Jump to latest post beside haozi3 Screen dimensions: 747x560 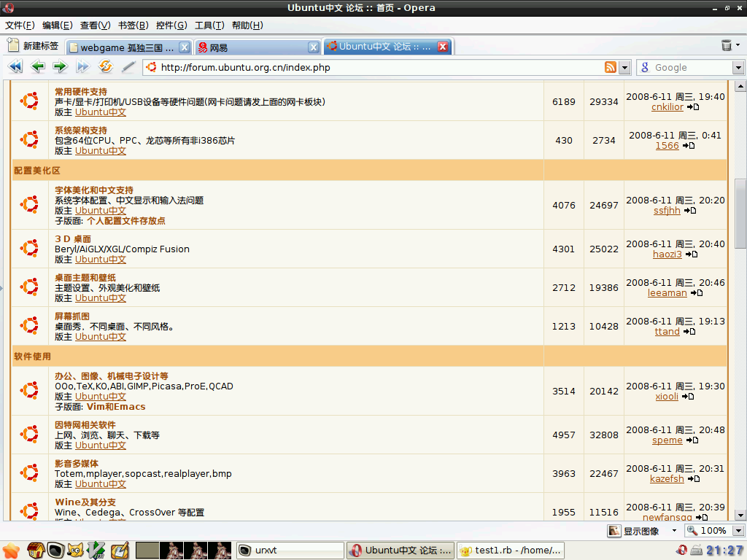click(692, 254)
